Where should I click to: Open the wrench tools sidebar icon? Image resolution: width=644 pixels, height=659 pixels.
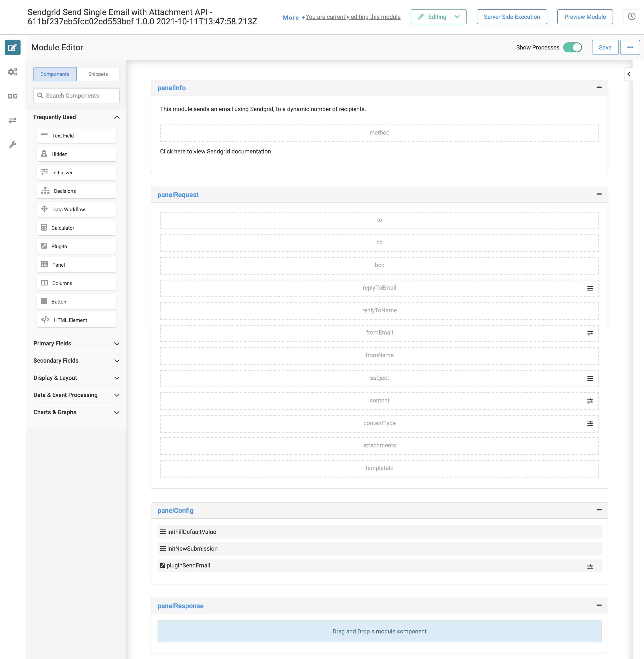coord(13,145)
